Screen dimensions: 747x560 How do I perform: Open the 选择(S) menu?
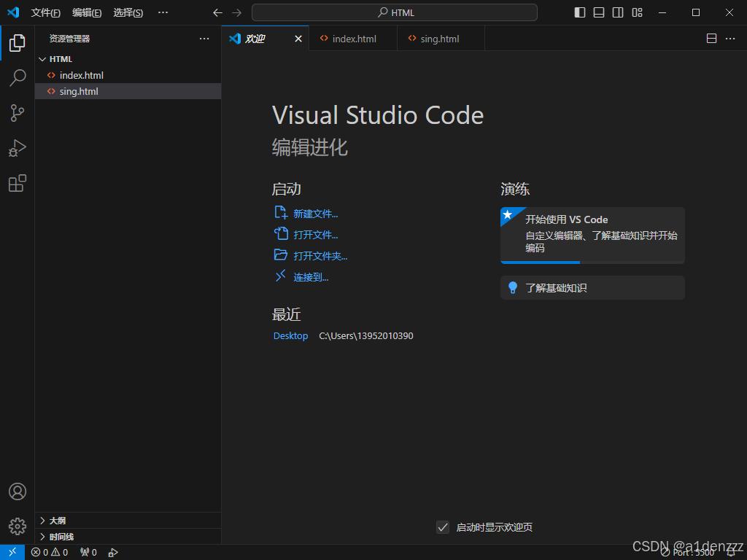128,13
